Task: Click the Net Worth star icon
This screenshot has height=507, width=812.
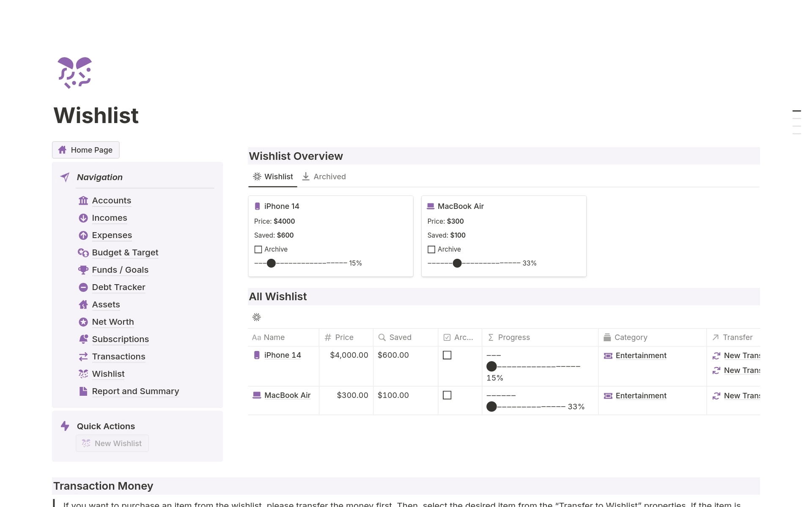Action: click(83, 322)
